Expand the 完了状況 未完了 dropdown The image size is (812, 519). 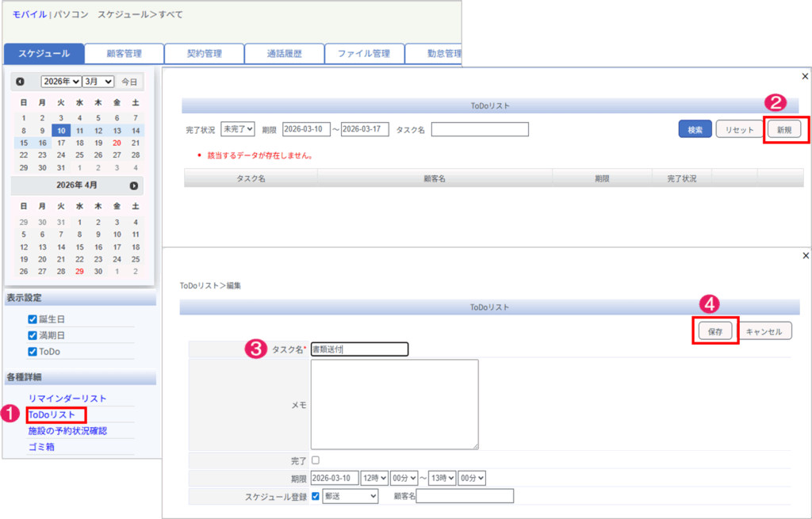[x=238, y=129]
